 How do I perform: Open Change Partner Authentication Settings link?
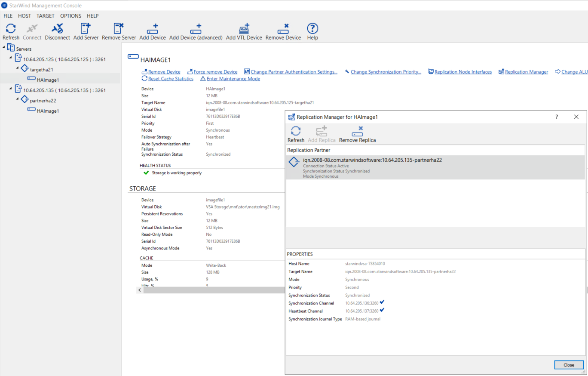click(x=294, y=72)
